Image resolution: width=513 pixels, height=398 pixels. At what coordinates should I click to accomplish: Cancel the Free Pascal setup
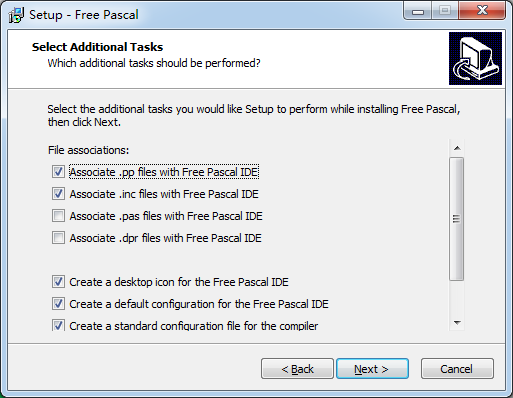coord(457,369)
